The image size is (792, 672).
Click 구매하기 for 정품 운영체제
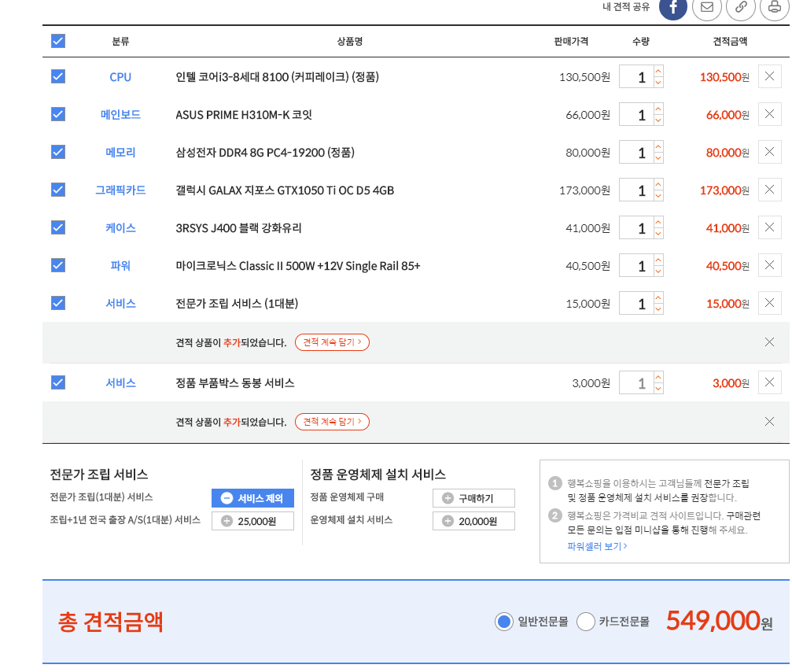coord(473,498)
